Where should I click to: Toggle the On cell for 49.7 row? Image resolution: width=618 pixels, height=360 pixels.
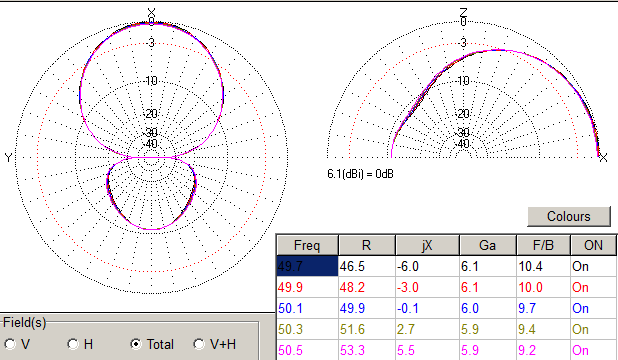[593, 266]
